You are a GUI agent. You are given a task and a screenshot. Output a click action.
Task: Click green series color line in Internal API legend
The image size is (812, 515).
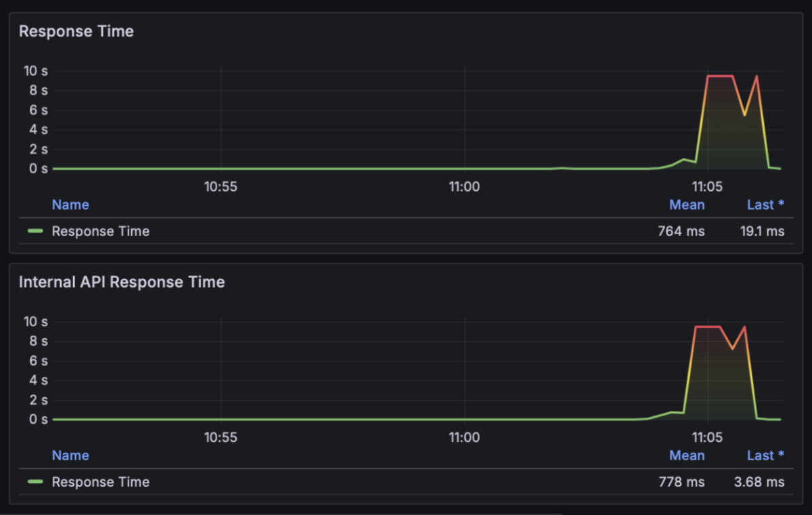[x=35, y=482]
